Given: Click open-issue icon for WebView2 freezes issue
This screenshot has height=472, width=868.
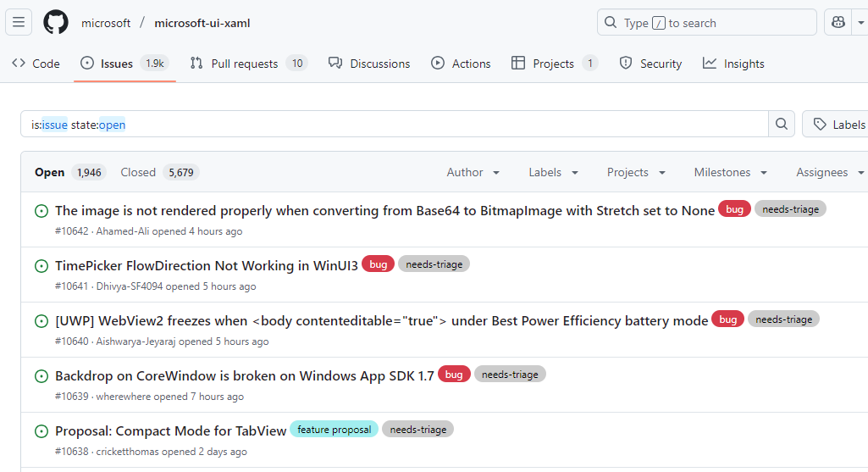Looking at the screenshot, I should (41, 321).
